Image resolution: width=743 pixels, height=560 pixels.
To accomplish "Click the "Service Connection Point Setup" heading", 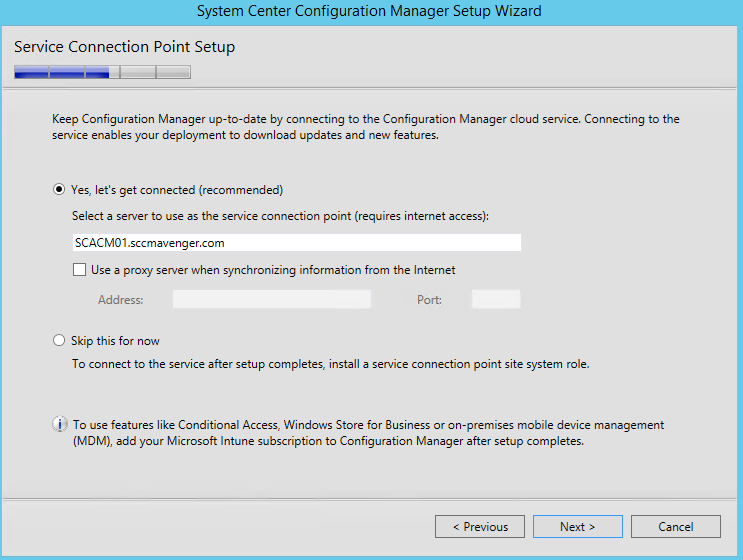I will [x=125, y=47].
